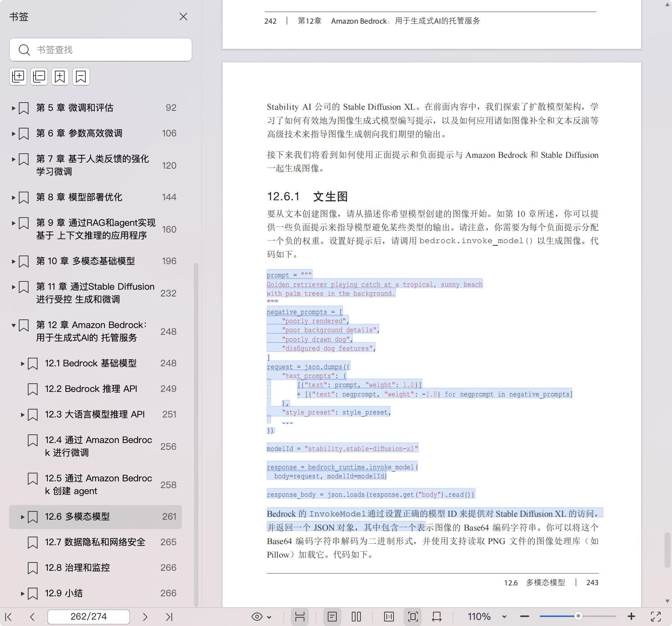Click the bookmark search field
The width and height of the screenshot is (672, 626).
tap(101, 50)
